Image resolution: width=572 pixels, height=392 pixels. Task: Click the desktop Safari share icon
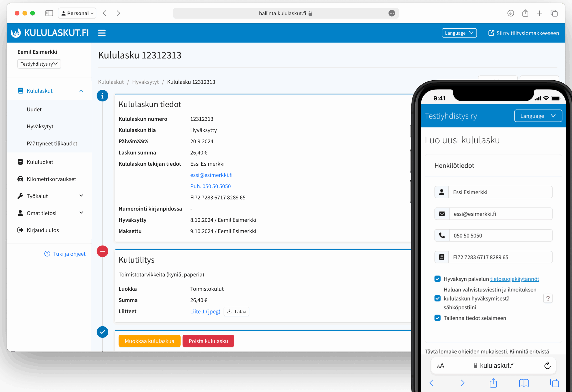[x=525, y=13]
